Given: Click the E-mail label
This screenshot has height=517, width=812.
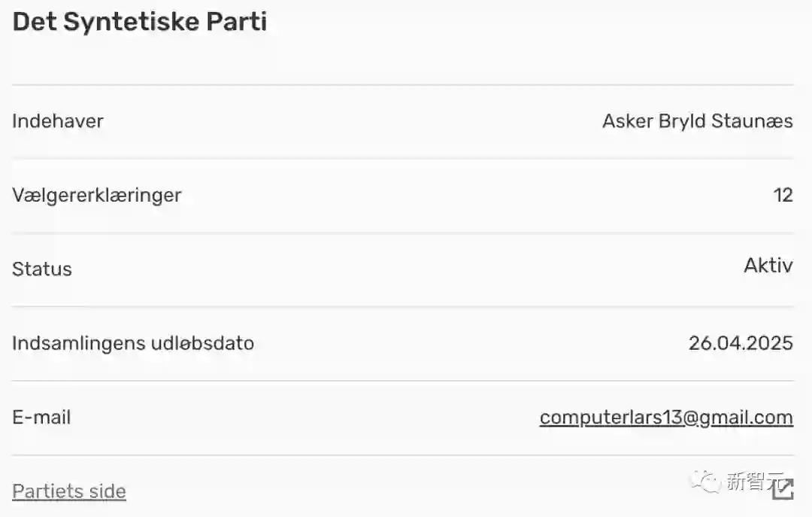Looking at the screenshot, I should click(41, 417).
